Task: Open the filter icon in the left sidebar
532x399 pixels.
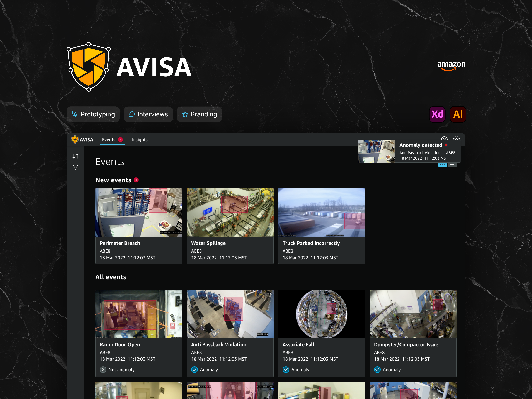Action: click(75, 167)
